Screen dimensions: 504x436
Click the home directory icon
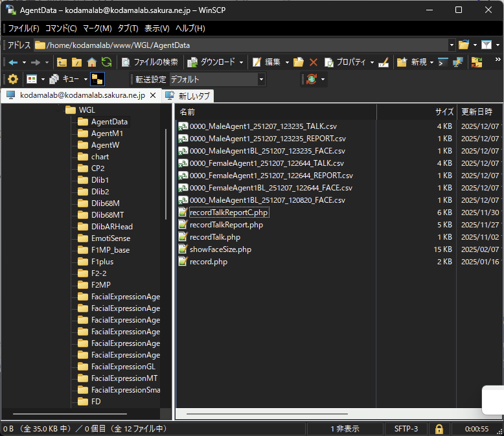92,62
